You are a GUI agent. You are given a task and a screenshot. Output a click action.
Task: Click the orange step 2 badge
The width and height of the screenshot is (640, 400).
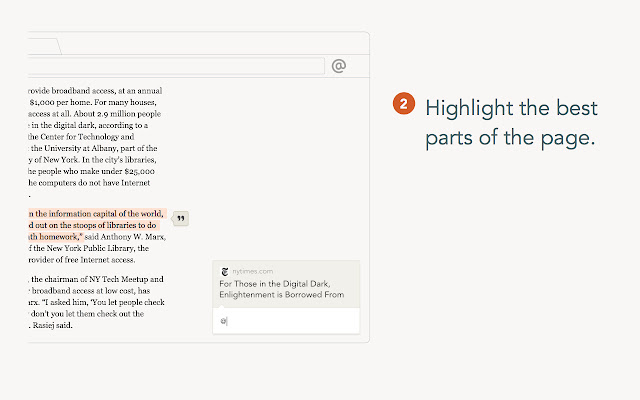point(402,105)
